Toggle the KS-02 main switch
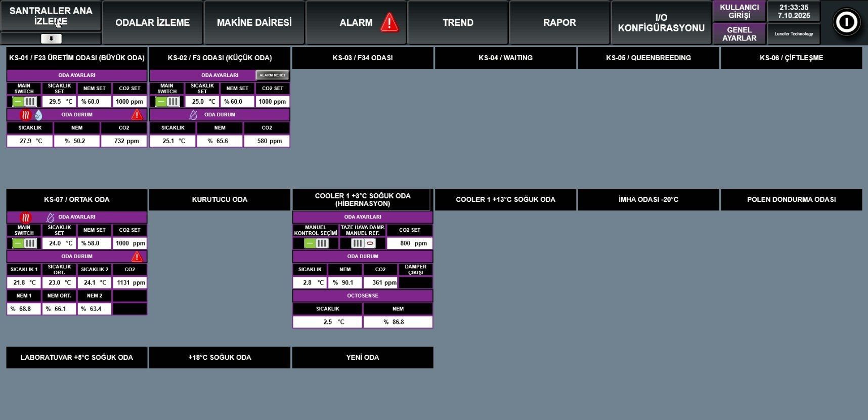The height and width of the screenshot is (420, 868). (x=168, y=102)
